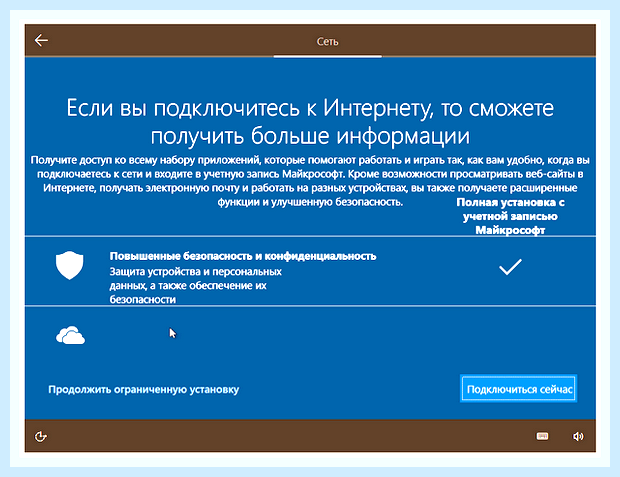Click the OneDrive cloud icon
620x477 pixels.
70,335
